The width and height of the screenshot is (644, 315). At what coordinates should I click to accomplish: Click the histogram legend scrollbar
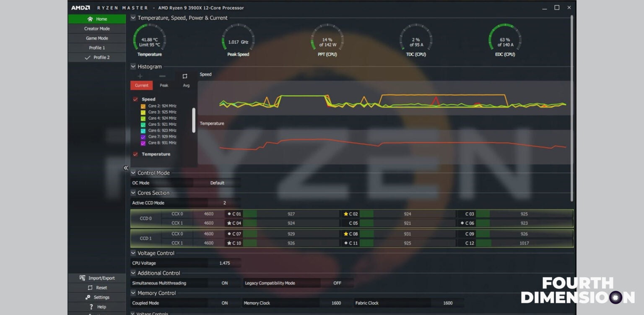click(x=194, y=120)
